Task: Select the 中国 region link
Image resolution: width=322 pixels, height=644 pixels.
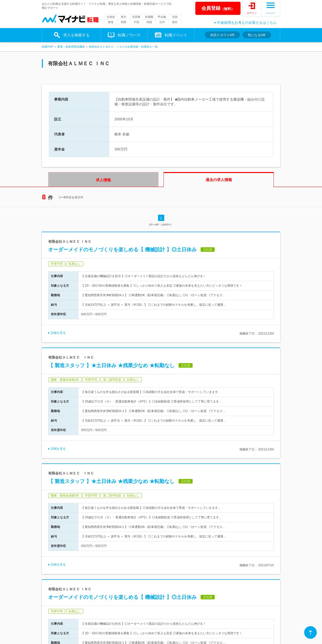Action: tap(136, 22)
